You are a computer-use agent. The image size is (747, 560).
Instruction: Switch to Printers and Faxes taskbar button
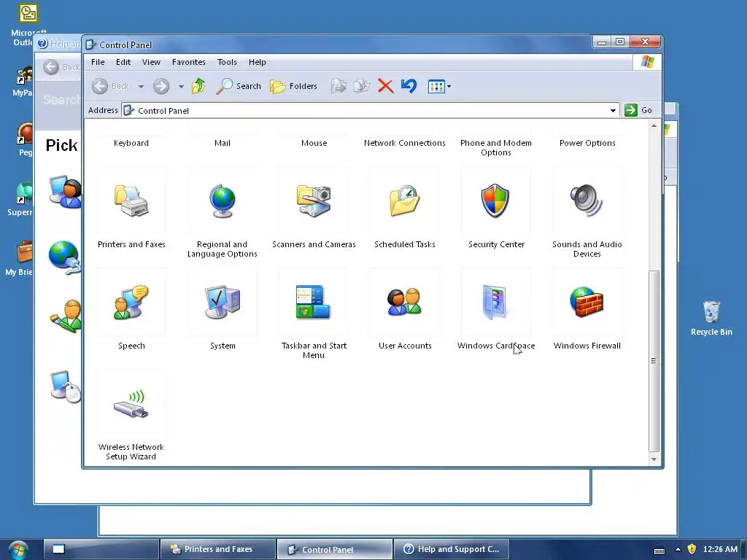pyautogui.click(x=217, y=549)
